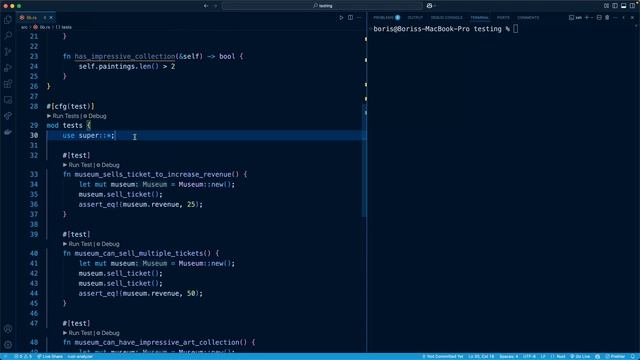Go forward with the navigation arrow
Image resolution: width=640 pixels, height=360 pixels.
point(216,6)
